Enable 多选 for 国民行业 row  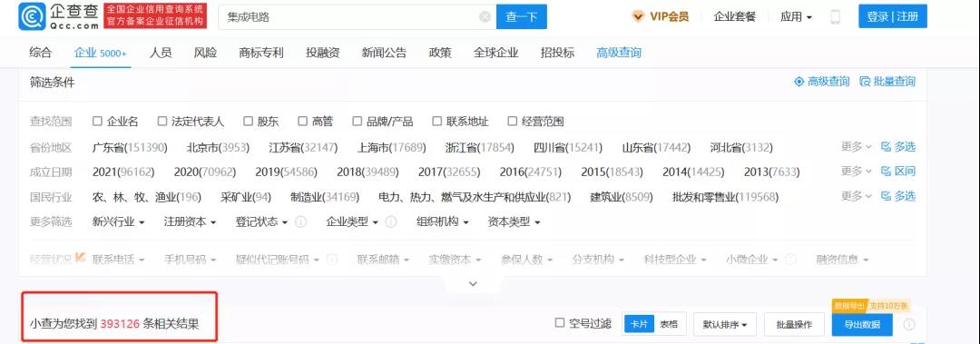898,196
